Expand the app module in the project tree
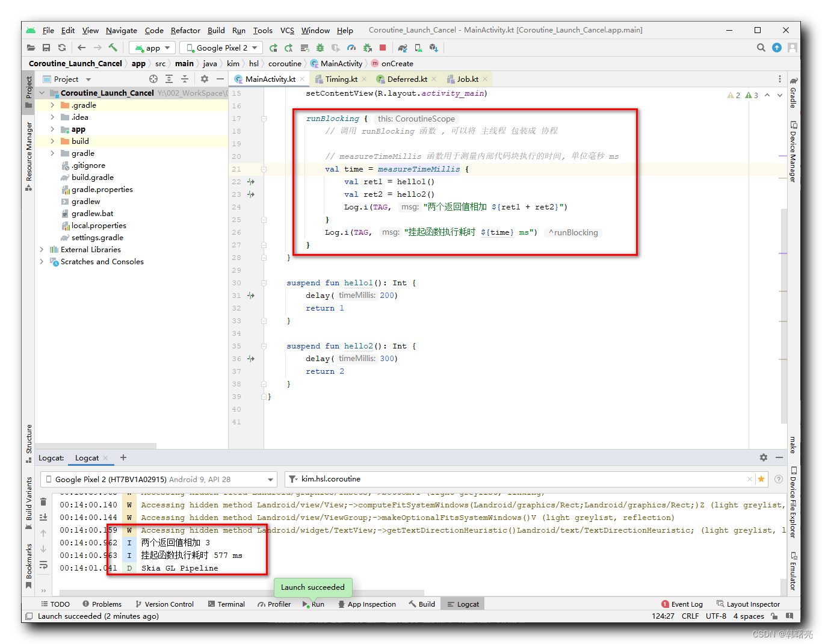Viewport: 822px width, 644px height. 52,129
